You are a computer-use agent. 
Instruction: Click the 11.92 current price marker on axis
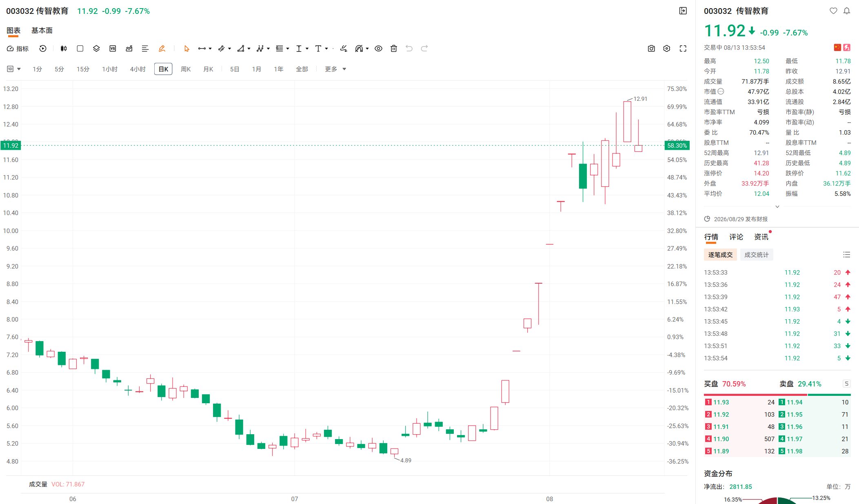click(x=11, y=145)
